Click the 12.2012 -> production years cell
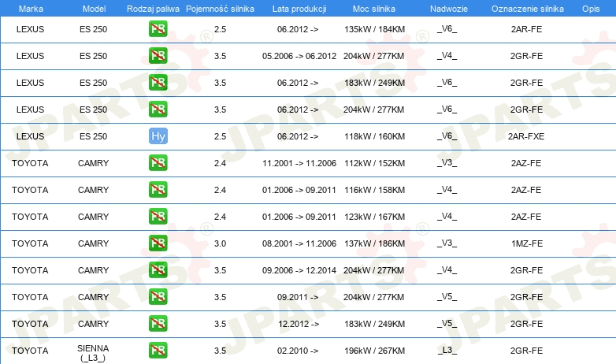 click(x=299, y=324)
